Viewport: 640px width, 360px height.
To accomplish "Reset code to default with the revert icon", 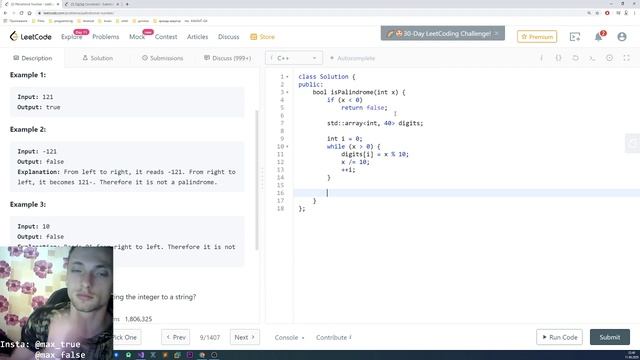I will pyautogui.click(x=575, y=58).
